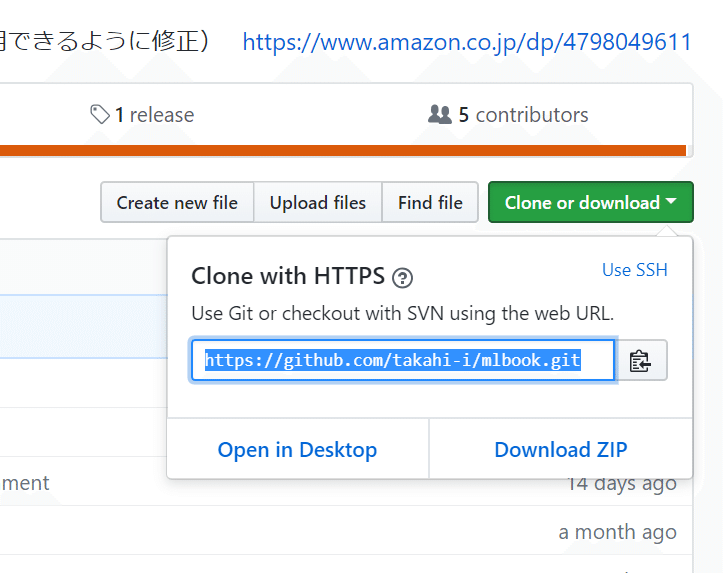Viewport: 723px width, 573px height.
Task: Choose Open in Desktop
Action: coord(297,450)
